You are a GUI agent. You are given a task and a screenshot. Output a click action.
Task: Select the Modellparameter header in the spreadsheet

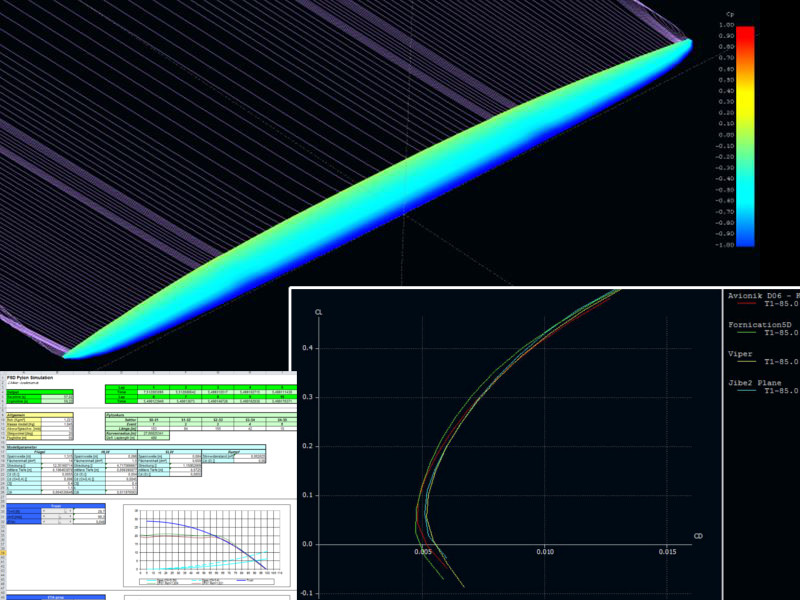(135, 447)
